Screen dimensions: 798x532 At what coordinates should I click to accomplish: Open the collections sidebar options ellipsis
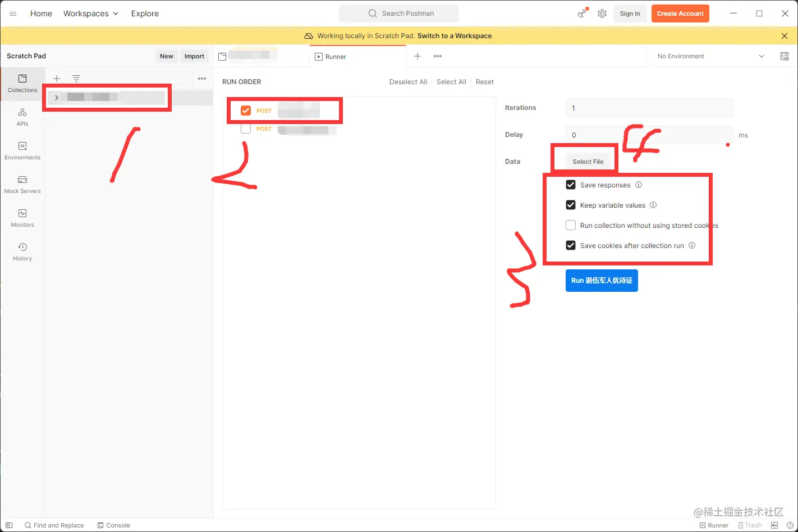(202, 79)
